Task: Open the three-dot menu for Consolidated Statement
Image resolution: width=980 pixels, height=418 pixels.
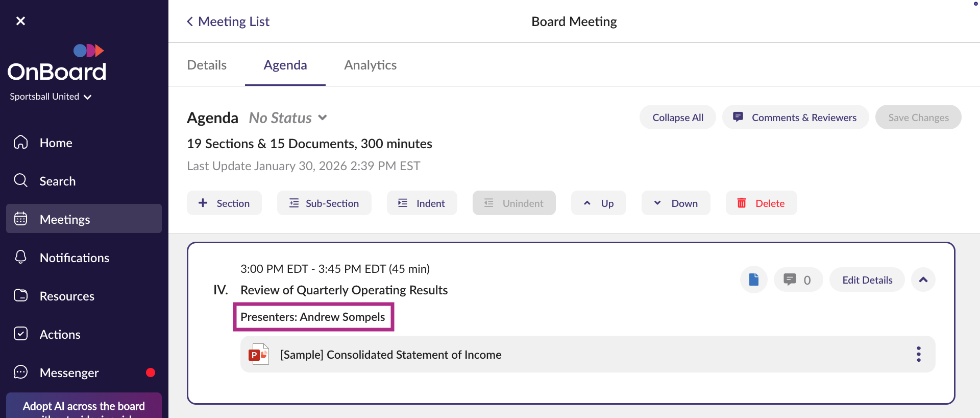Action: click(918, 354)
